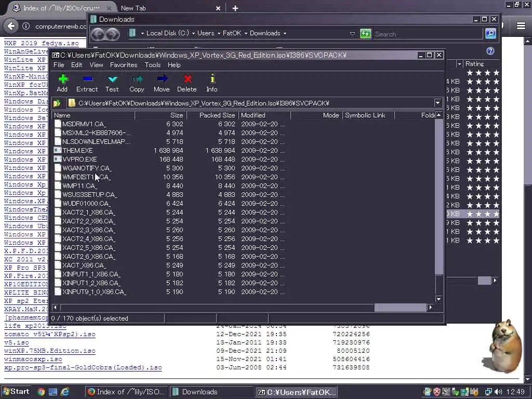Click the Add button in 7-Zip toolbar

click(62, 83)
